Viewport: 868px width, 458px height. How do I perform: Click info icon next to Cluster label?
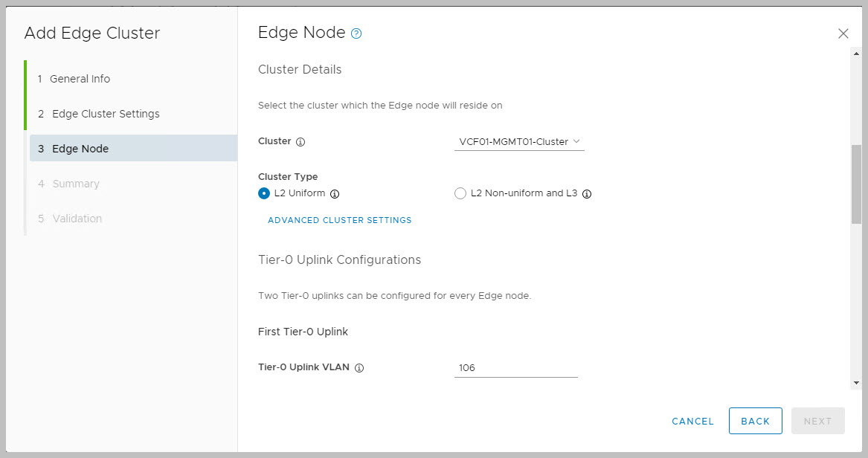[x=301, y=141]
